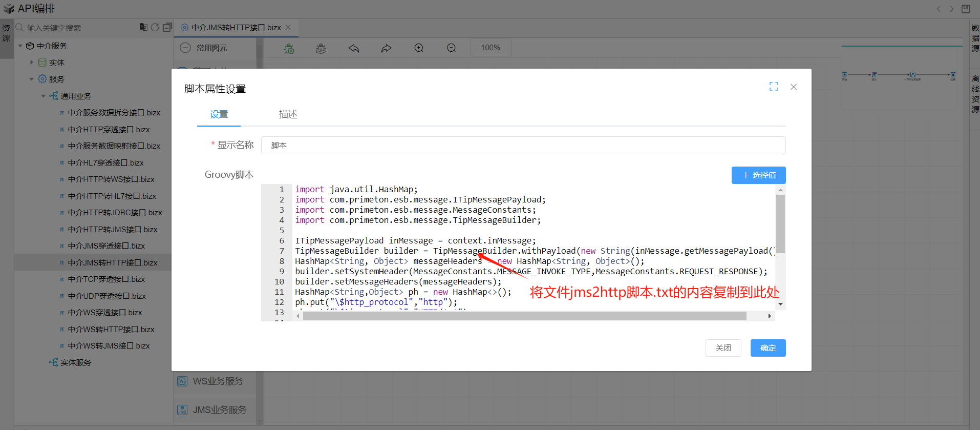The height and width of the screenshot is (430, 980).
Task: Click the 显示名称 input field
Action: (523, 145)
